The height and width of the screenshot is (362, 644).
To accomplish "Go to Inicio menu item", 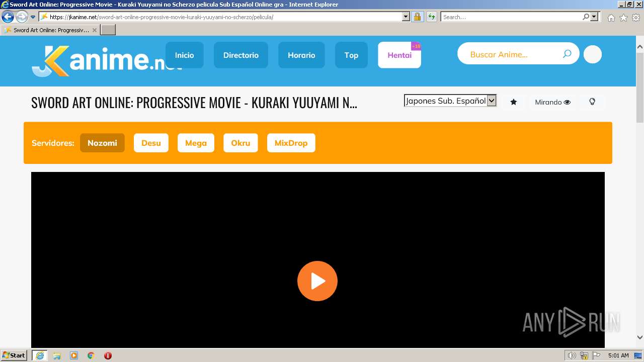I will 185,55.
